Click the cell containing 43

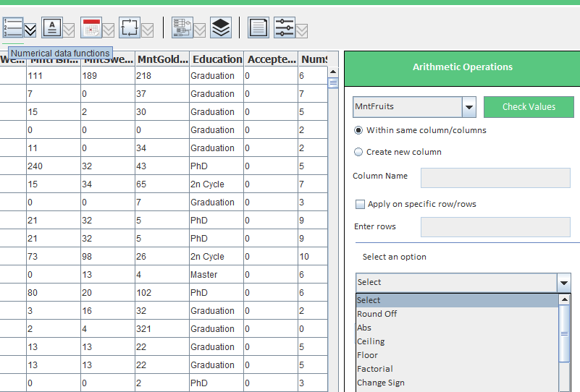(162, 166)
